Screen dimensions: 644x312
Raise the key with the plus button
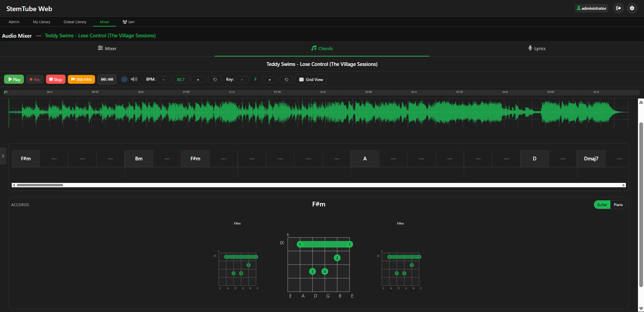tap(269, 80)
